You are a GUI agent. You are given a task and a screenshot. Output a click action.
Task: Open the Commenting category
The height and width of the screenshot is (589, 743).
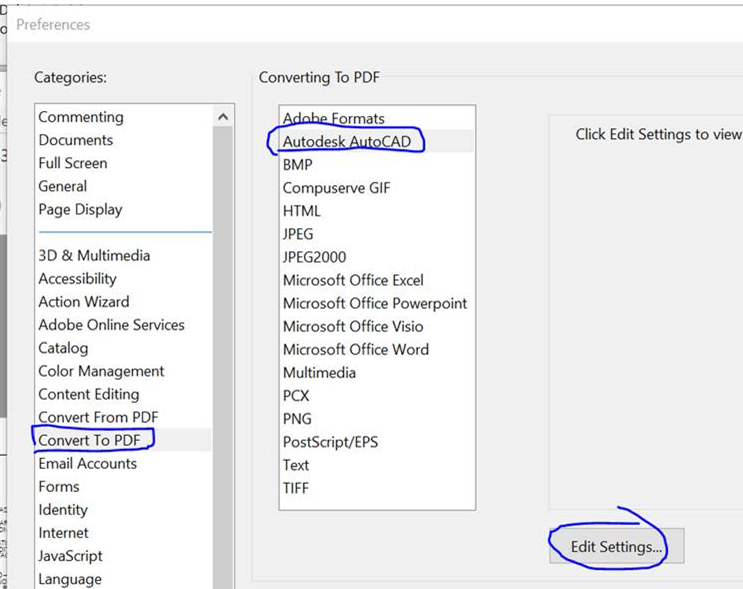pyautogui.click(x=81, y=117)
